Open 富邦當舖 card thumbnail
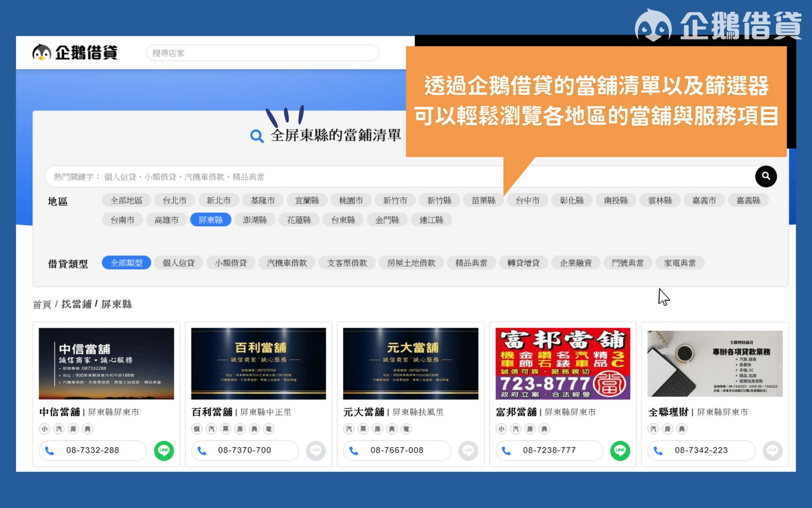This screenshot has height=508, width=812. [x=563, y=364]
